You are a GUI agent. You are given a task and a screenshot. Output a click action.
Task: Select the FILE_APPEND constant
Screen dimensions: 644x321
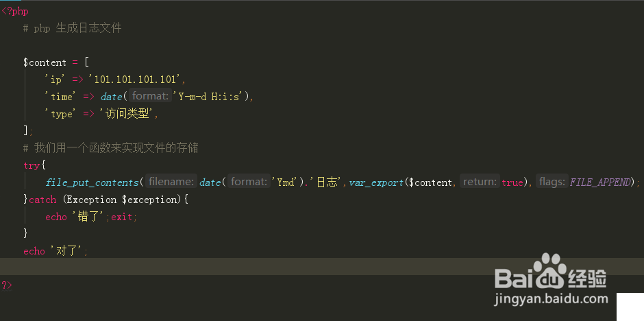pos(602,182)
